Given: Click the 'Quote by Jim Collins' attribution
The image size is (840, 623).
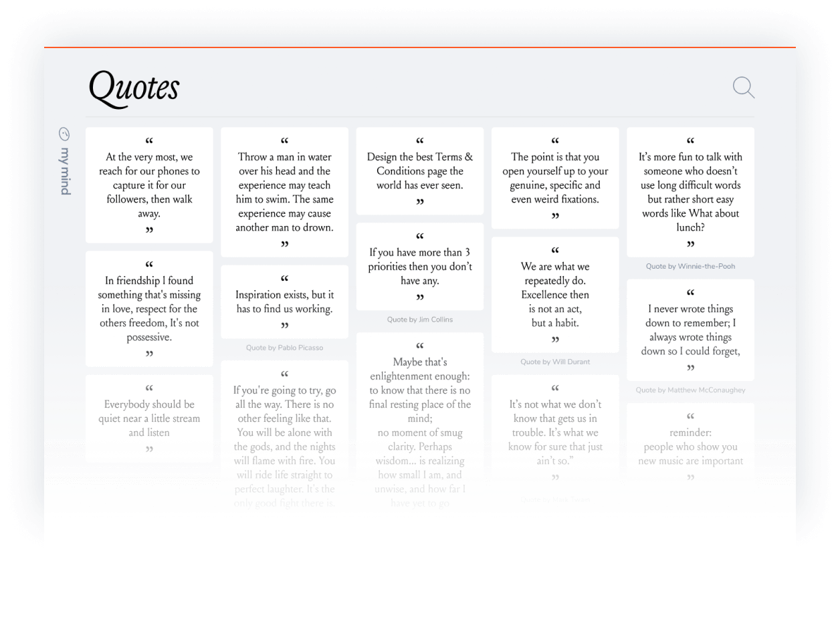Looking at the screenshot, I should (419, 320).
